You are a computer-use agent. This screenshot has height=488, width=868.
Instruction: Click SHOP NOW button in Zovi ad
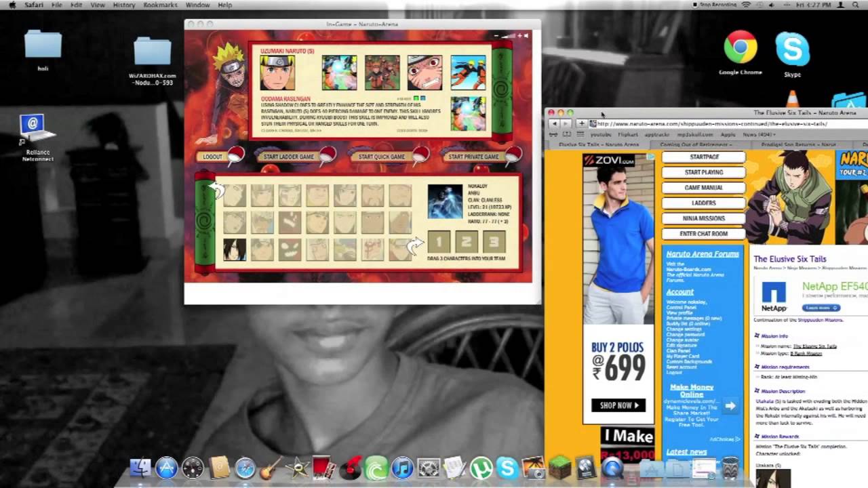pos(618,405)
